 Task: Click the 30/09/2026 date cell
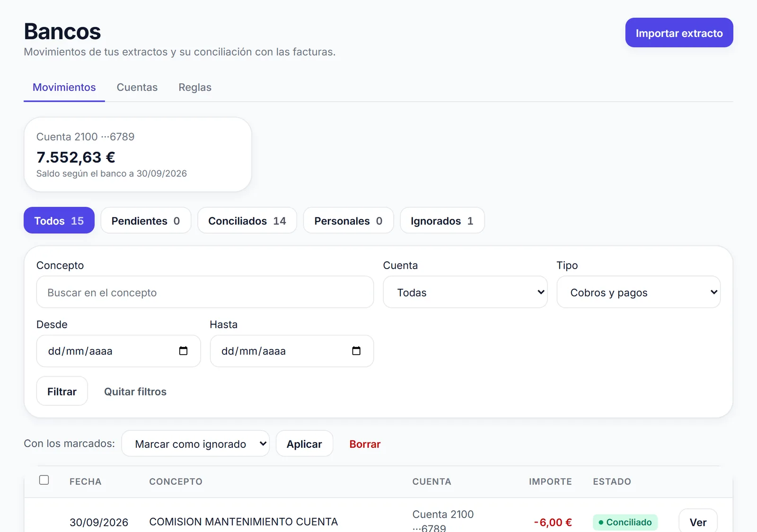tap(99, 522)
